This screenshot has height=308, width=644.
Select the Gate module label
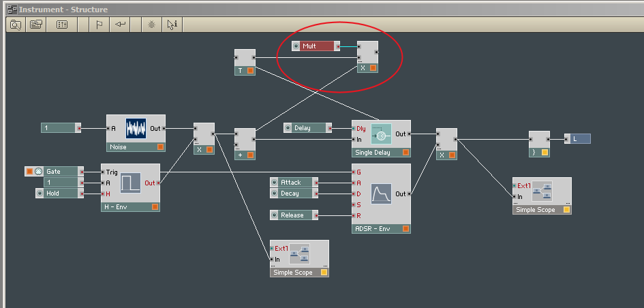[53, 172]
